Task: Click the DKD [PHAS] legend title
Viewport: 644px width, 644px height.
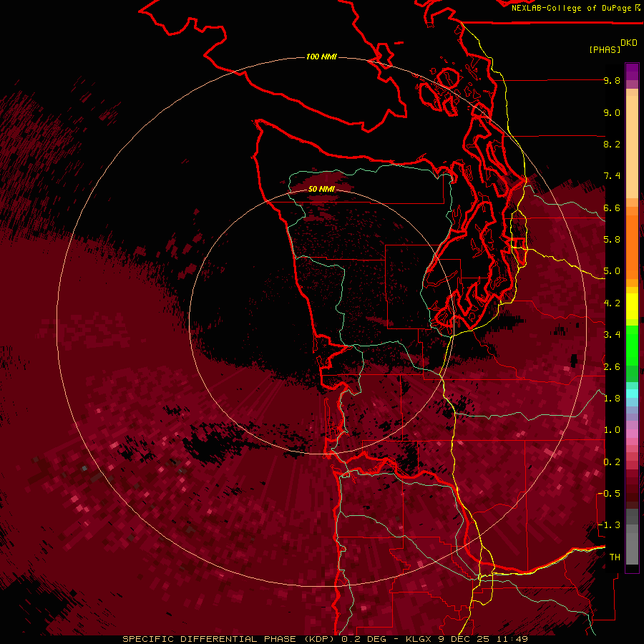Action: pos(613,46)
